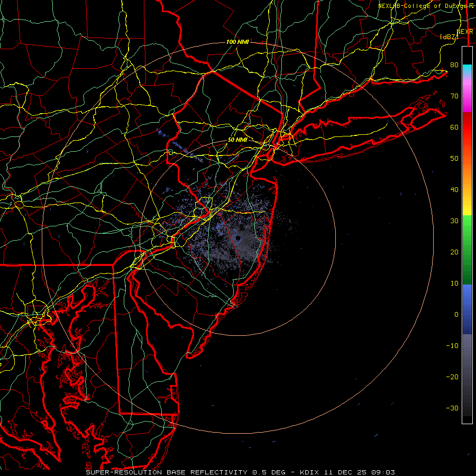This screenshot has width=476, height=476.
Task: Click the 80 value on the dBZ scale
Action: point(454,65)
